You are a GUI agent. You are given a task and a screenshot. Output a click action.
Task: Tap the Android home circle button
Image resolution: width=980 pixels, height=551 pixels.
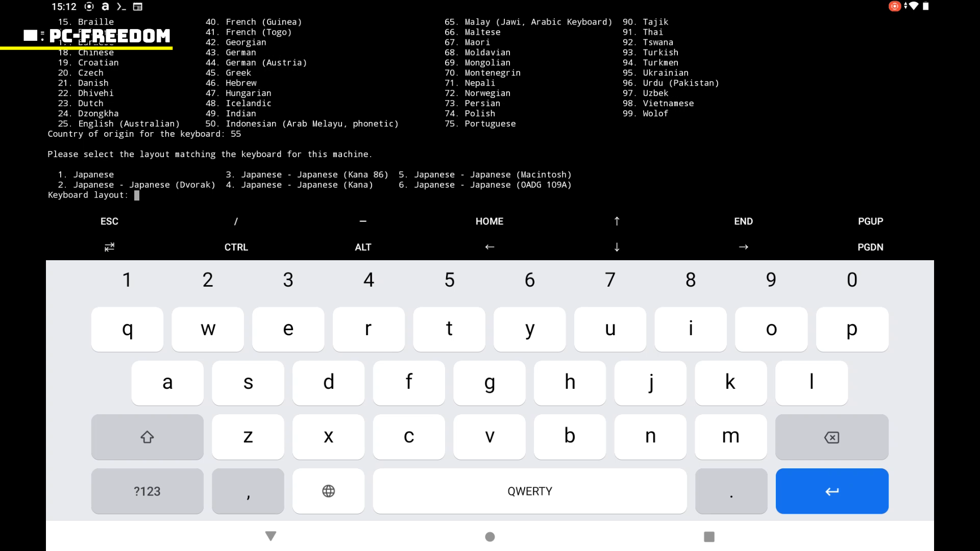[490, 536]
